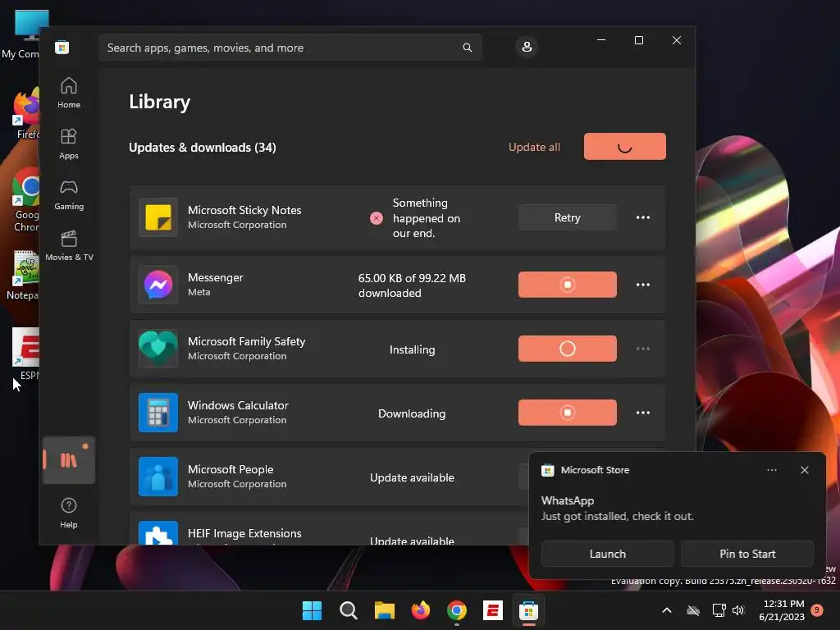Click the My Computer desktop icon
Viewport: 840px width, 630px height.
[25, 34]
